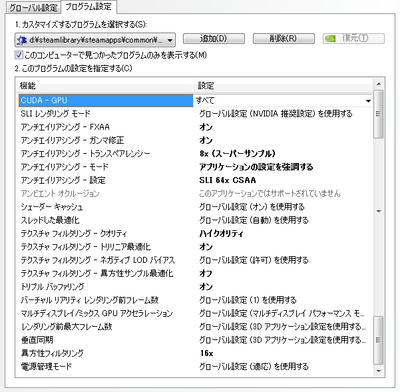Open the program selection dropdown

(95, 40)
